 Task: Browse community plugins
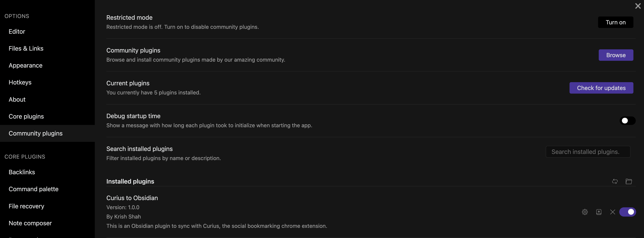click(616, 55)
